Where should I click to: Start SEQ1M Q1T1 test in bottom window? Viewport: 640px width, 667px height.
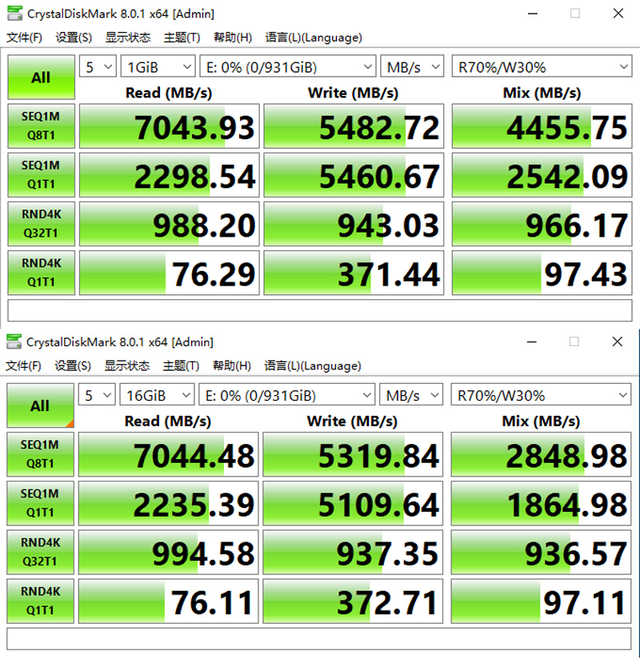pyautogui.click(x=40, y=503)
